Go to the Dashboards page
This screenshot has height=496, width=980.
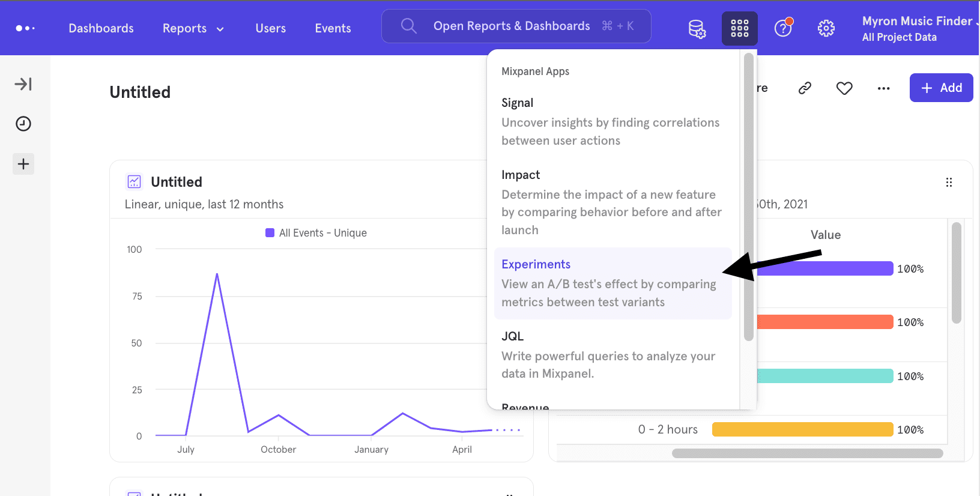point(101,28)
